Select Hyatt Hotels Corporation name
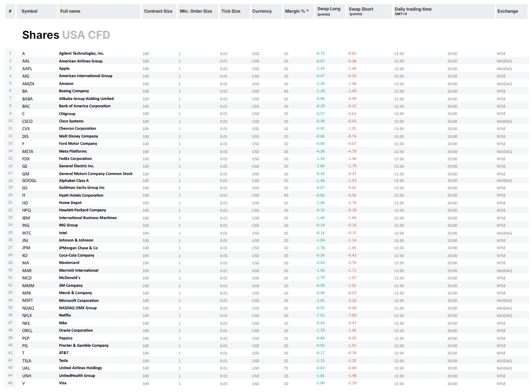Viewport: 532px width, 392px height. (81, 195)
